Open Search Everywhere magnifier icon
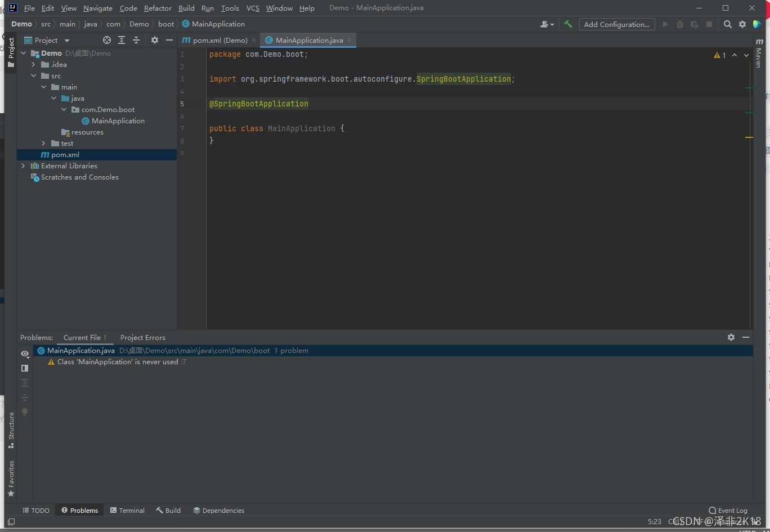 pyautogui.click(x=728, y=24)
